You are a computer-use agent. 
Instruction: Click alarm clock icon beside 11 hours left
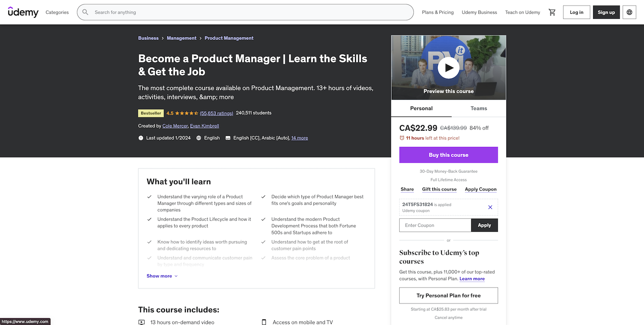click(402, 138)
